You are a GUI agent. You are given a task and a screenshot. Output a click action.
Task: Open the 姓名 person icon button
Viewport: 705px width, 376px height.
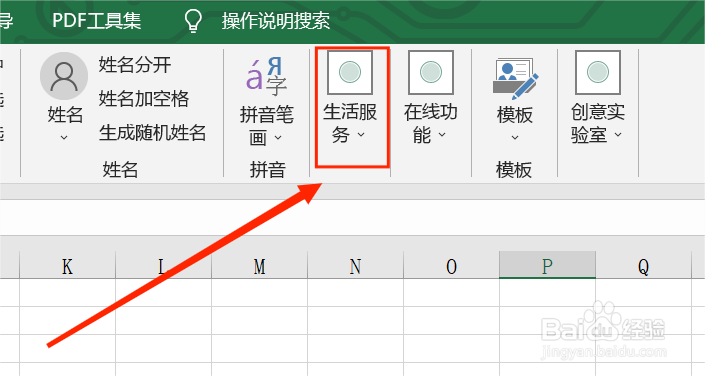(x=64, y=76)
